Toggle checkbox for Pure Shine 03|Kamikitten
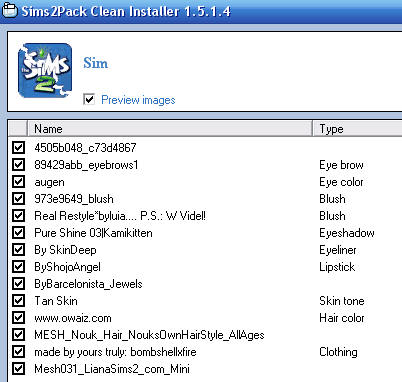Viewport: 402px width, 382px height. tap(18, 233)
